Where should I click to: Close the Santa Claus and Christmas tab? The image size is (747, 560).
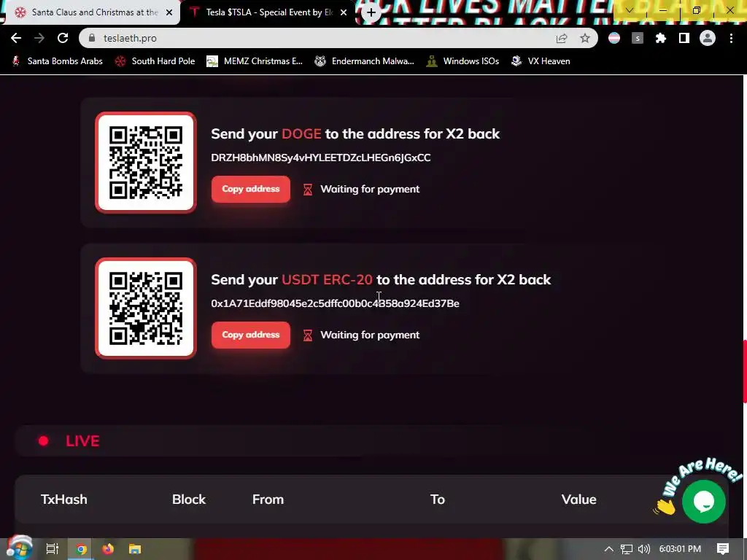[169, 12]
